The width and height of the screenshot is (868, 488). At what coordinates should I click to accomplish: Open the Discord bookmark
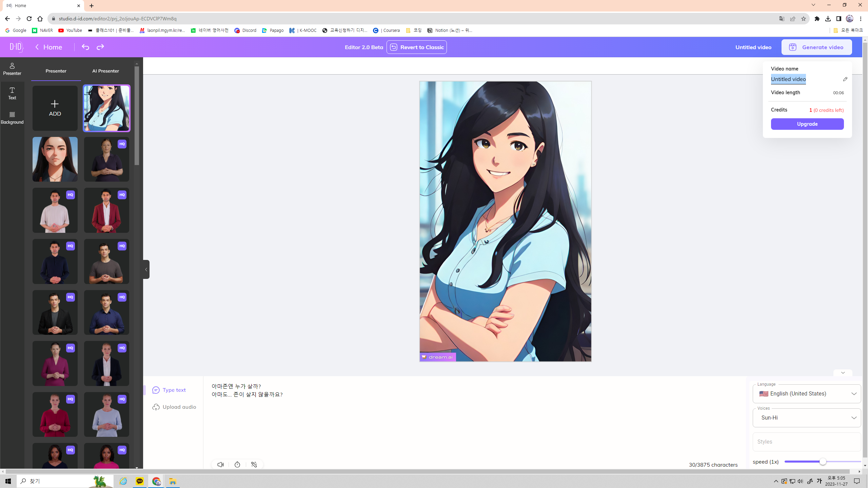(245, 30)
